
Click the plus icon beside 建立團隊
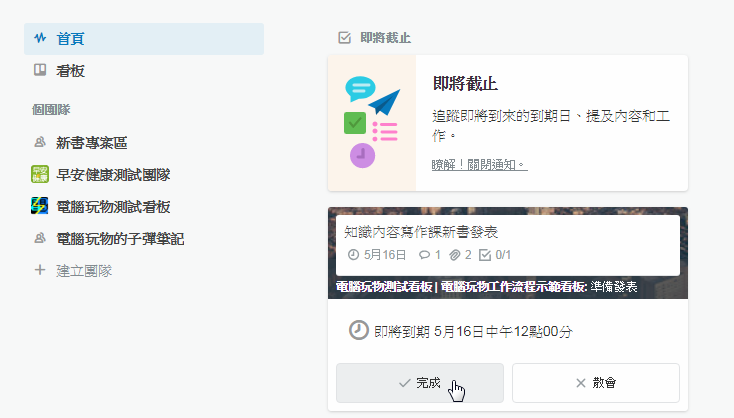click(40, 270)
